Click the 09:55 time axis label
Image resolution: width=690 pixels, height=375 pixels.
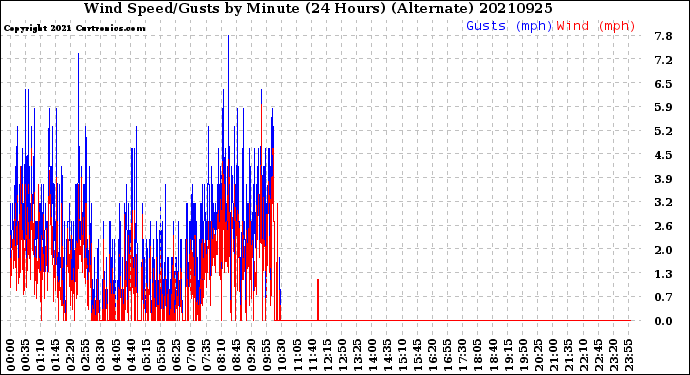pos(267,355)
